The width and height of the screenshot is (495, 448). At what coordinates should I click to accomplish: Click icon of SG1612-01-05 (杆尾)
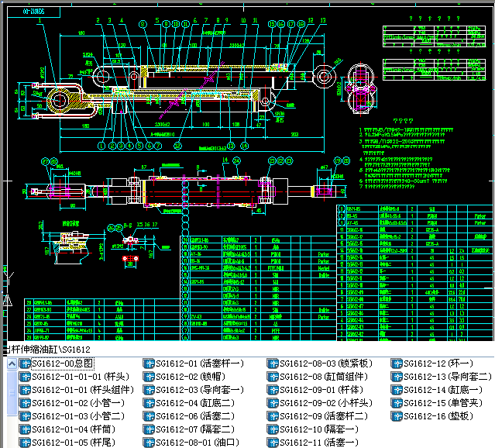click(x=25, y=443)
